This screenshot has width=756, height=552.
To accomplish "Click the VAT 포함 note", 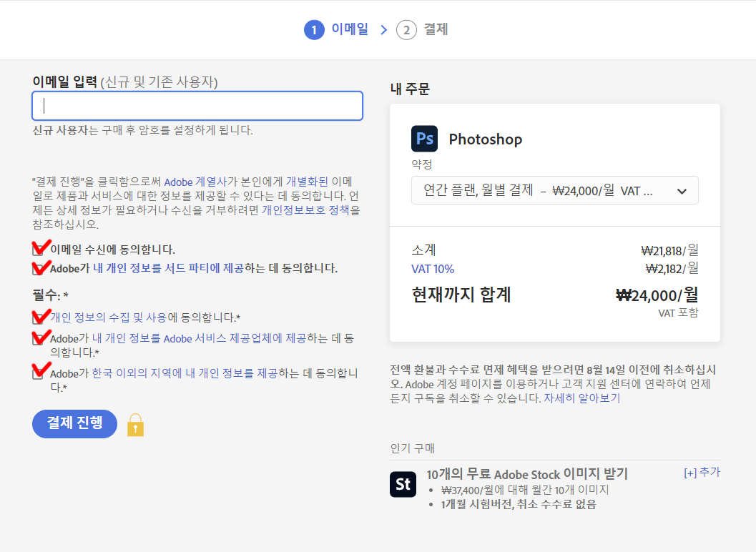I will tap(678, 313).
